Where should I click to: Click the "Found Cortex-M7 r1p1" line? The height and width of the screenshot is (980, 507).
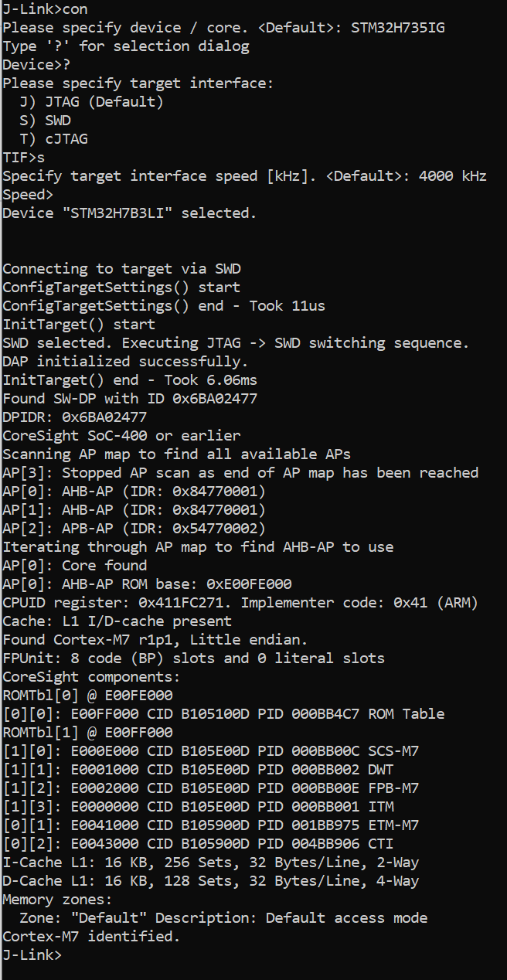[x=155, y=640]
